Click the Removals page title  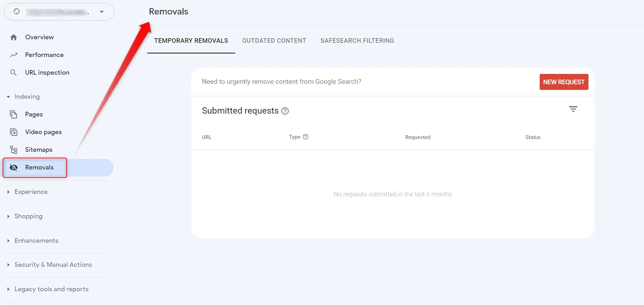pos(169,12)
